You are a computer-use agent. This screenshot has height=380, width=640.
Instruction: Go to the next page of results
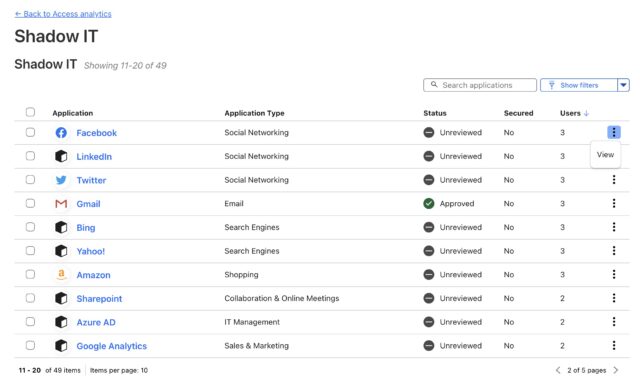[616, 370]
